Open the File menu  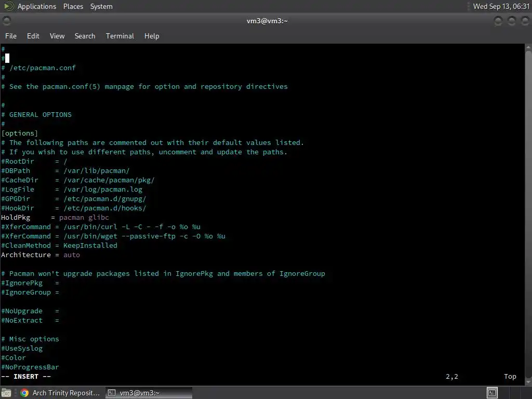point(11,36)
